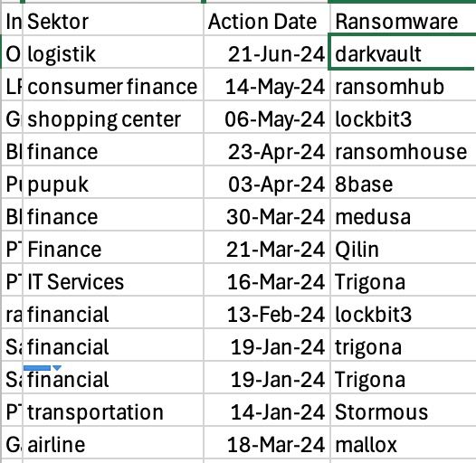Select the transportation cell

pos(113,411)
